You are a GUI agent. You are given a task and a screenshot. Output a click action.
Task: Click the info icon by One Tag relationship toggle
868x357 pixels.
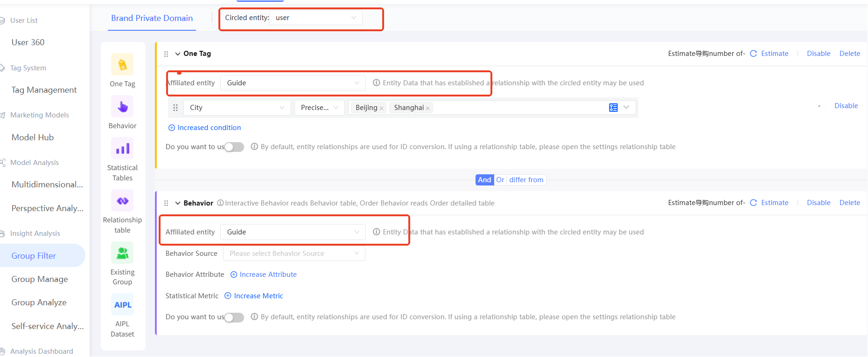pos(254,146)
